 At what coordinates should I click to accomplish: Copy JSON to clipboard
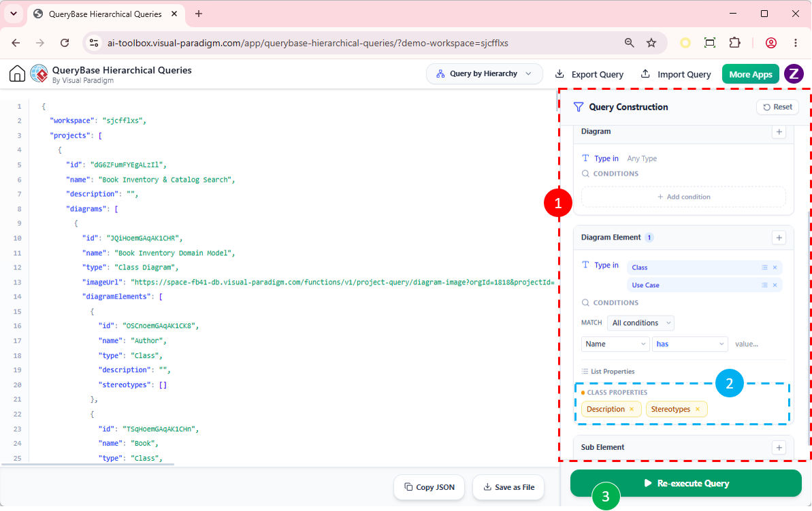click(x=429, y=487)
